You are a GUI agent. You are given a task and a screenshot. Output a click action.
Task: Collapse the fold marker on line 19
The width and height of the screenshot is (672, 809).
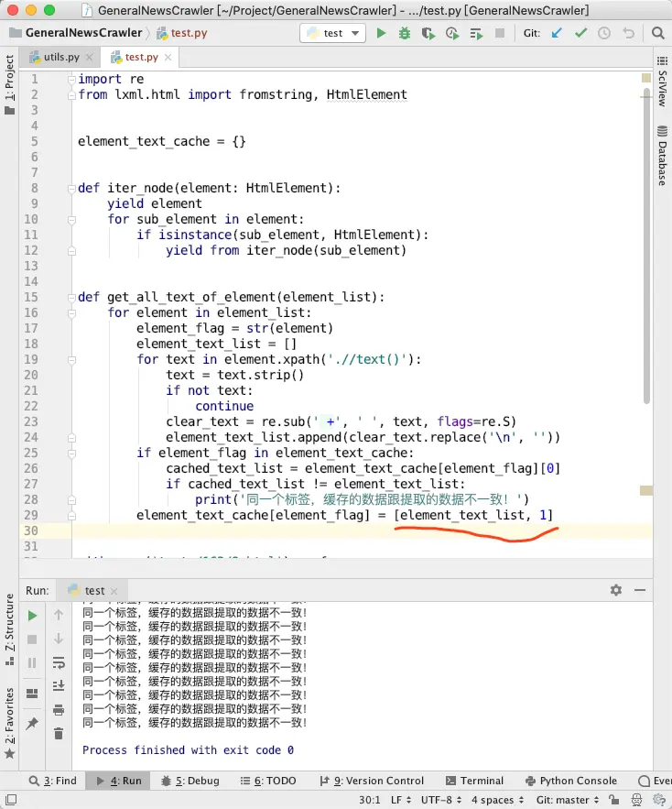pos(71,360)
